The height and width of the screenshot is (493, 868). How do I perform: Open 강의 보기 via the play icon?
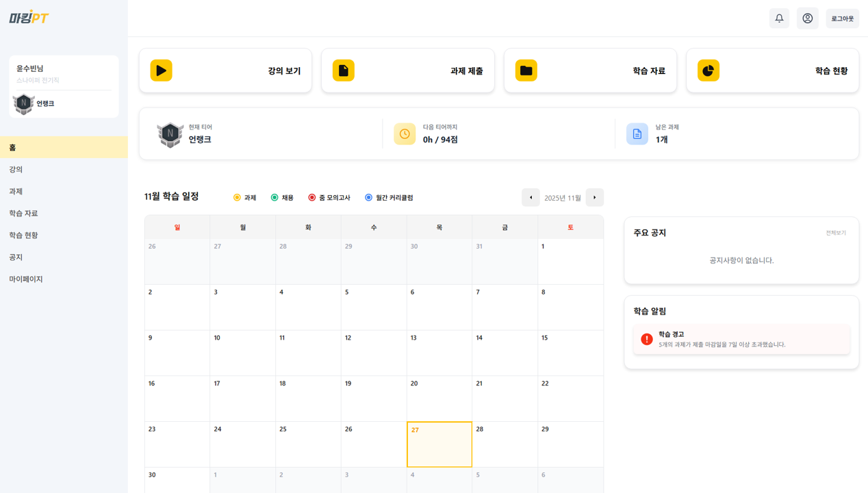(x=161, y=70)
